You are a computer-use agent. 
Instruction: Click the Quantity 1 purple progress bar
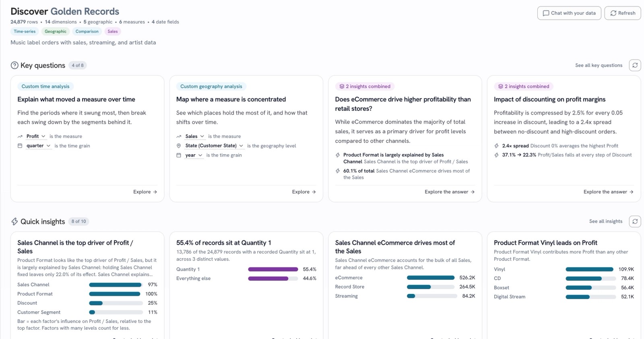click(x=273, y=269)
